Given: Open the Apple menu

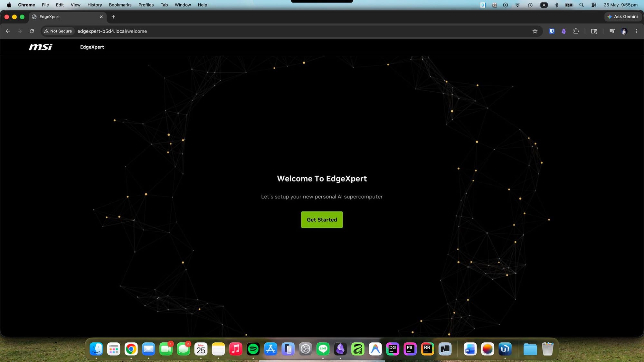Looking at the screenshot, I should click(9, 5).
